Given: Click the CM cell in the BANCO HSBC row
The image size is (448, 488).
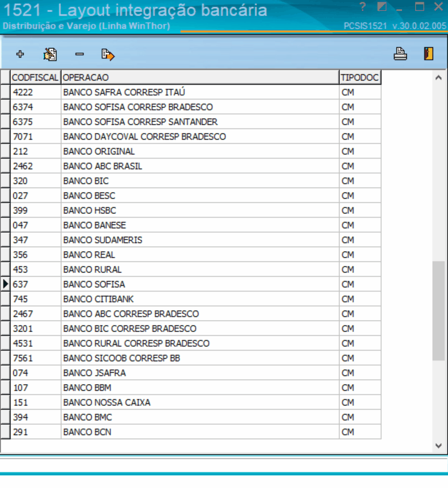Looking at the screenshot, I should click(x=360, y=211).
